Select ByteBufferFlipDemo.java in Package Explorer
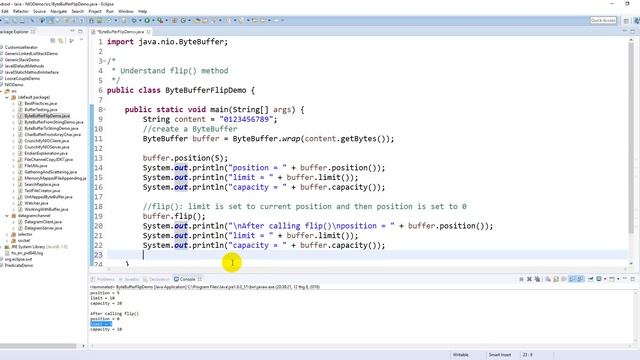640x360 pixels. tap(47, 116)
